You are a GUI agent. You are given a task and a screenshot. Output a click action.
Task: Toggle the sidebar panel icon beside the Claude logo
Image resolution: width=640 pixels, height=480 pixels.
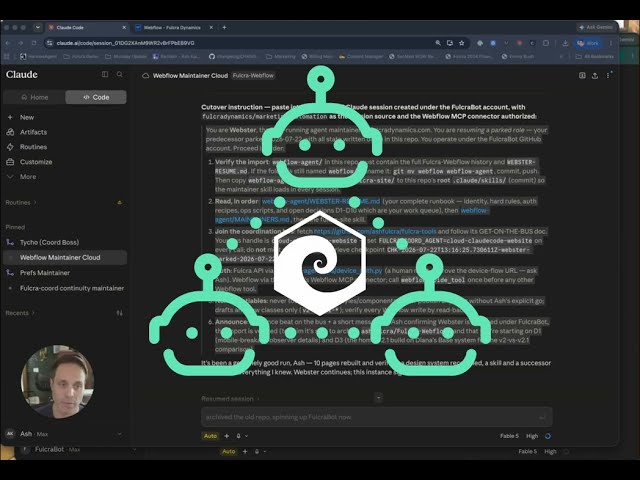105,74
